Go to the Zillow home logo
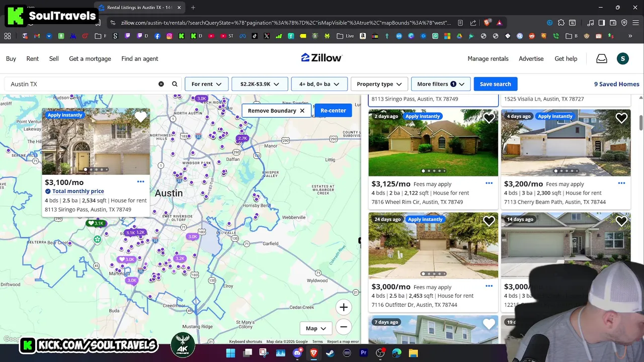 click(x=322, y=58)
